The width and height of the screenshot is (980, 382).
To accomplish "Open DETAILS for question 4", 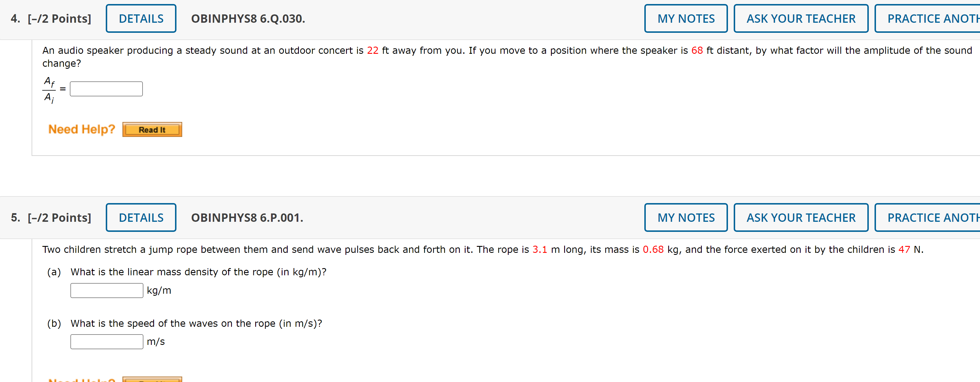I will 140,18.
